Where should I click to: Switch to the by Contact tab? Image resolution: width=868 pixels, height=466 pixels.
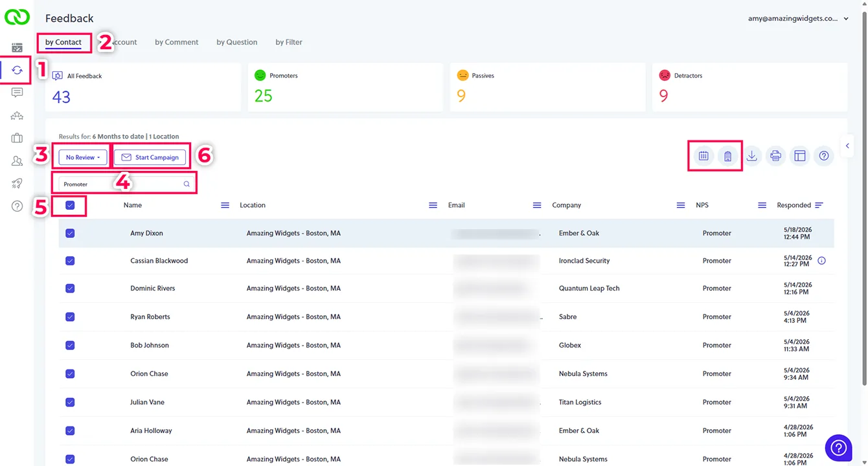pyautogui.click(x=63, y=42)
